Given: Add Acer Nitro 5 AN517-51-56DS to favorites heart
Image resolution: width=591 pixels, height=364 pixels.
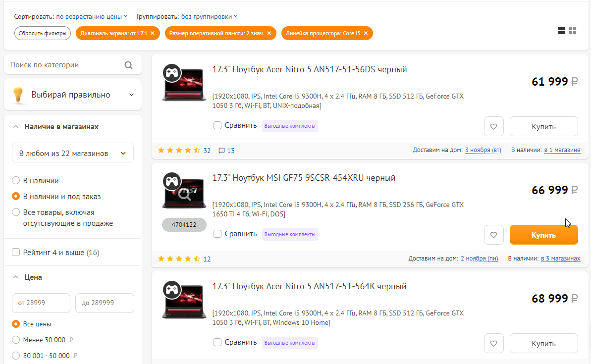Looking at the screenshot, I should point(494,127).
